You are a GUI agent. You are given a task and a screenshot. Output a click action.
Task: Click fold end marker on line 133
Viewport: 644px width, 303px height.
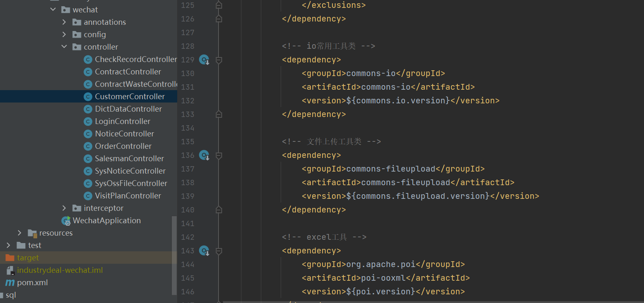click(219, 114)
